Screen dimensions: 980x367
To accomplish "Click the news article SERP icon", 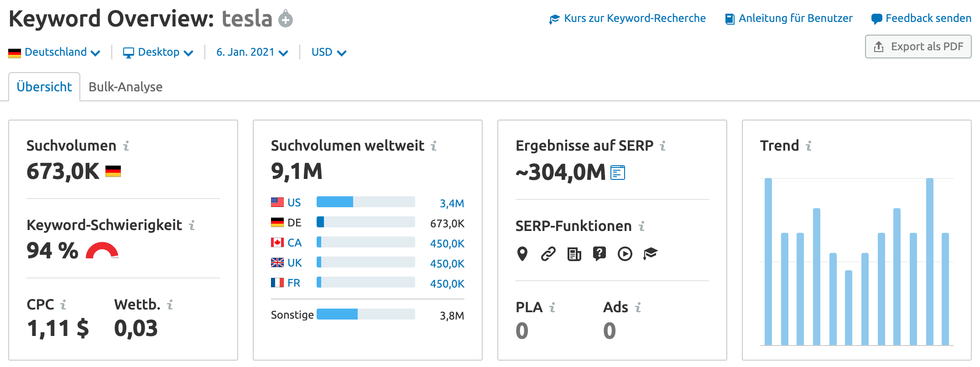I will tap(574, 254).
